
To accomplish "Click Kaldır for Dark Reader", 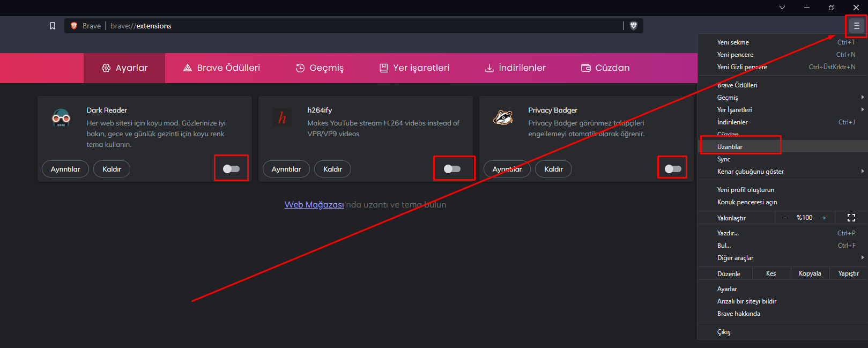I will pyautogui.click(x=112, y=169).
